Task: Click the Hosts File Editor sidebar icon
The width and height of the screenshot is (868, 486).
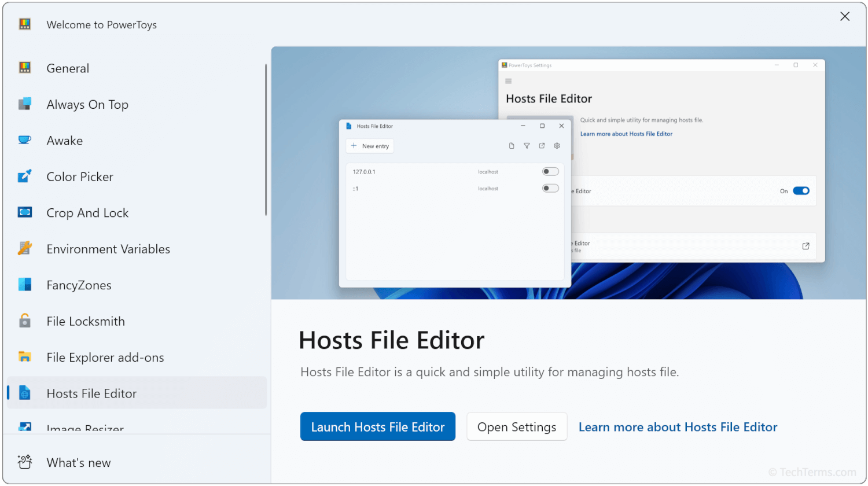Action: click(24, 393)
